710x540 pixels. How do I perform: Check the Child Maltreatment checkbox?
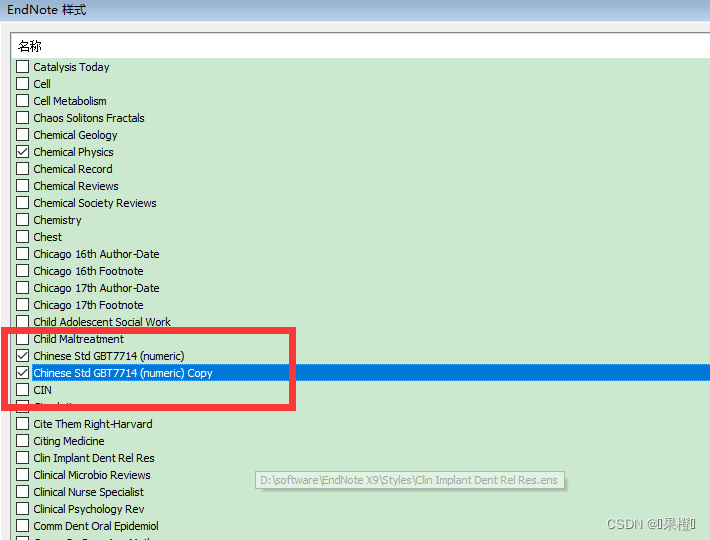[x=23, y=339]
